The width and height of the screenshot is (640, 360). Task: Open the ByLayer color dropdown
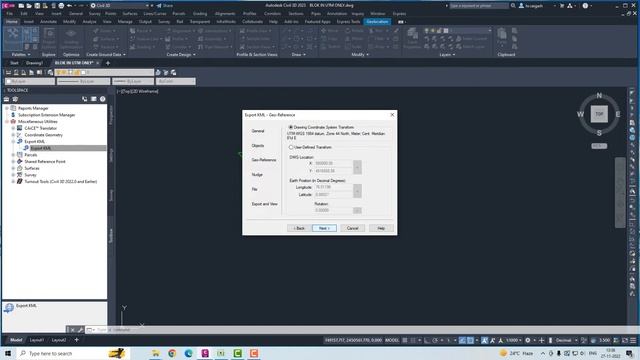[x=29, y=81]
